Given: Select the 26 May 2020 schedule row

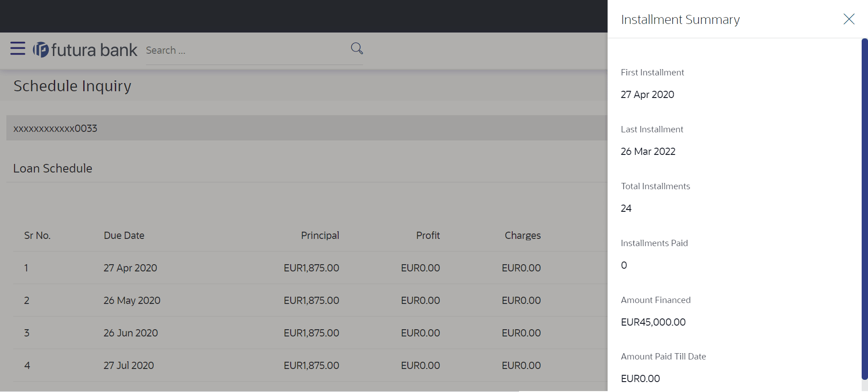Looking at the screenshot, I should (132, 300).
